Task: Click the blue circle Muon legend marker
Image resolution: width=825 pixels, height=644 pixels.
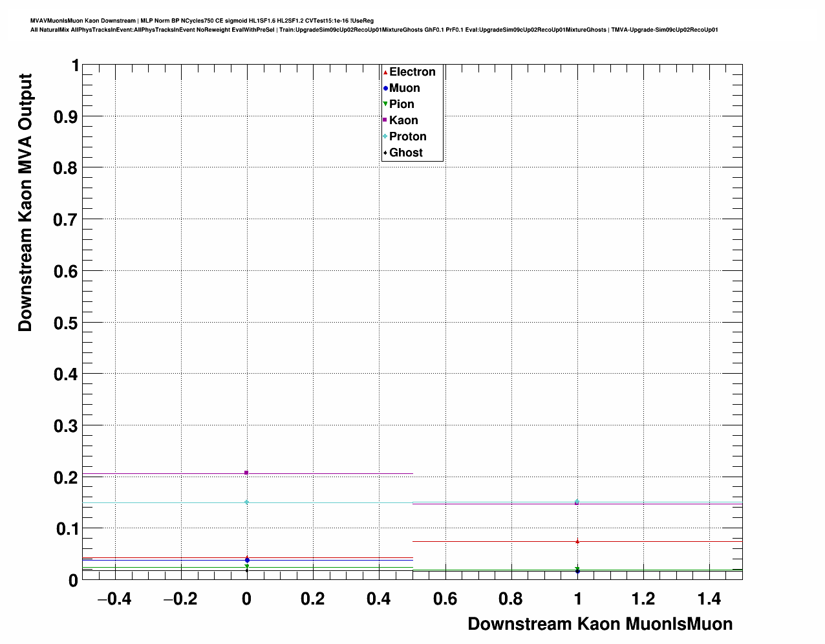Action: click(x=385, y=89)
